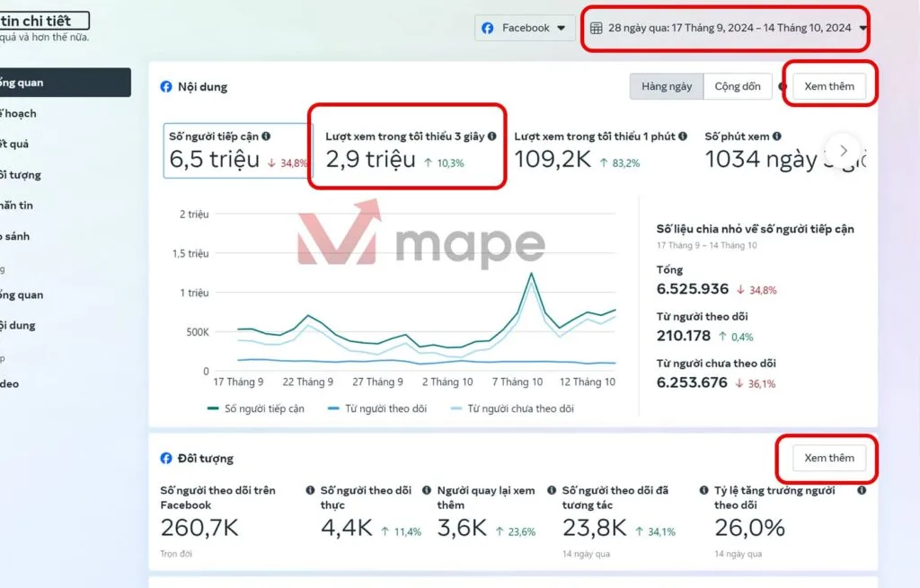Toggle Từ người theo dõi legend series

point(375,408)
